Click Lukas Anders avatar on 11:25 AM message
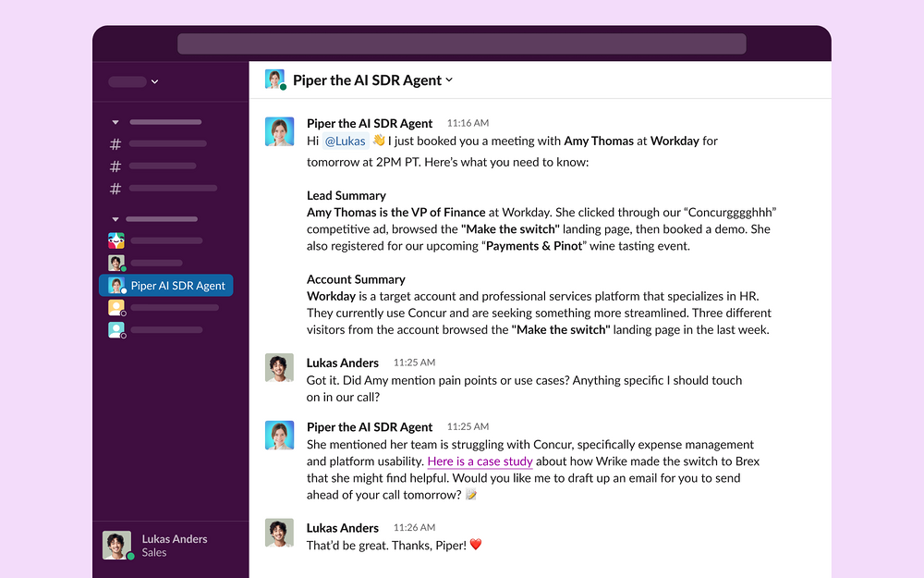924x578 pixels. pyautogui.click(x=279, y=367)
